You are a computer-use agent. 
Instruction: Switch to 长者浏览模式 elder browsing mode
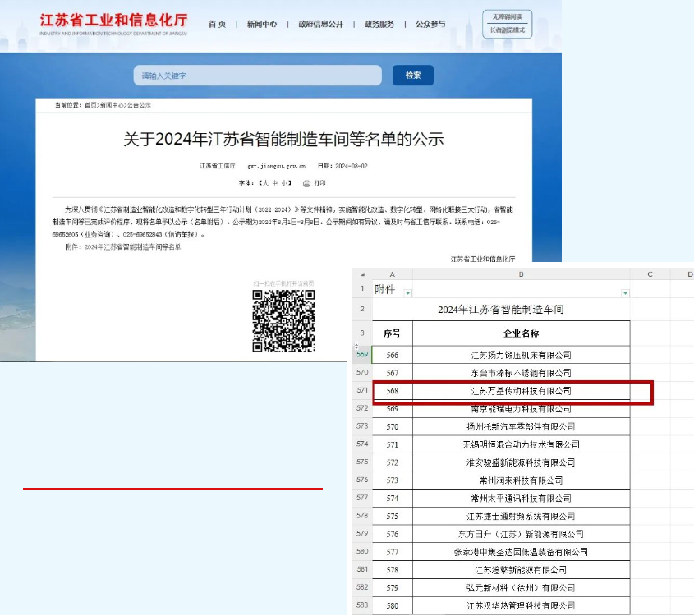tap(508, 30)
